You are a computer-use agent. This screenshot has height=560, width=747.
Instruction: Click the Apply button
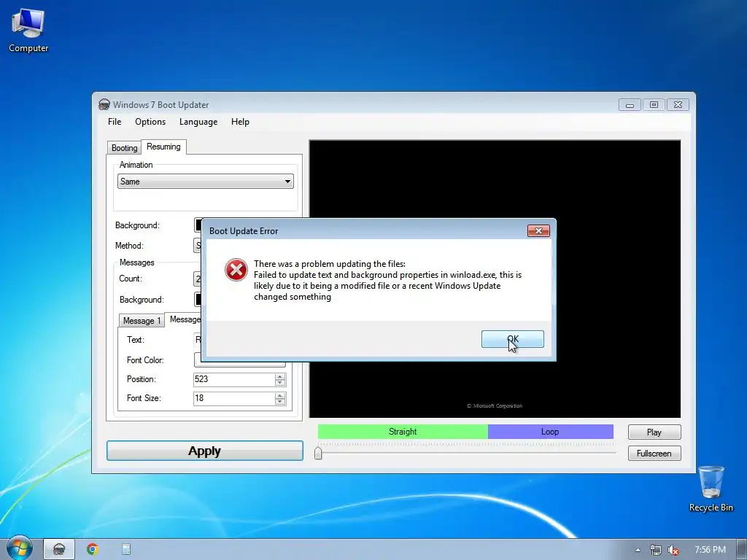[204, 451]
